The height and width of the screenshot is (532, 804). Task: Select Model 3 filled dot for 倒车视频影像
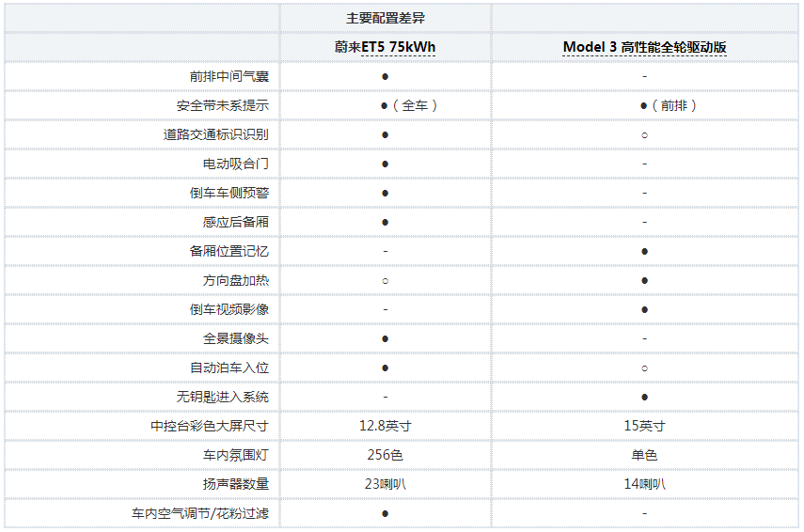click(644, 310)
